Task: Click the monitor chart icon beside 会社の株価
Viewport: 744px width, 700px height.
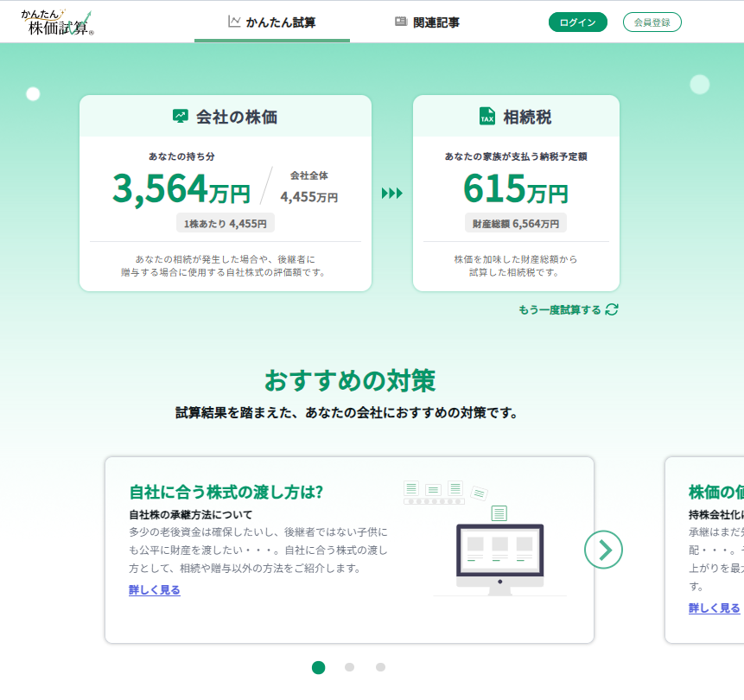Action: [181, 117]
